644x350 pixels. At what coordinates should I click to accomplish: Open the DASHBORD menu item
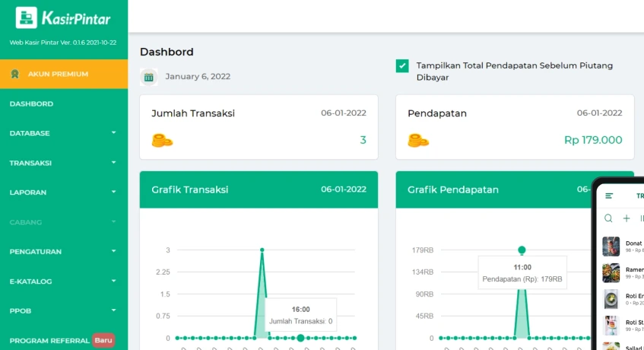[31, 103]
